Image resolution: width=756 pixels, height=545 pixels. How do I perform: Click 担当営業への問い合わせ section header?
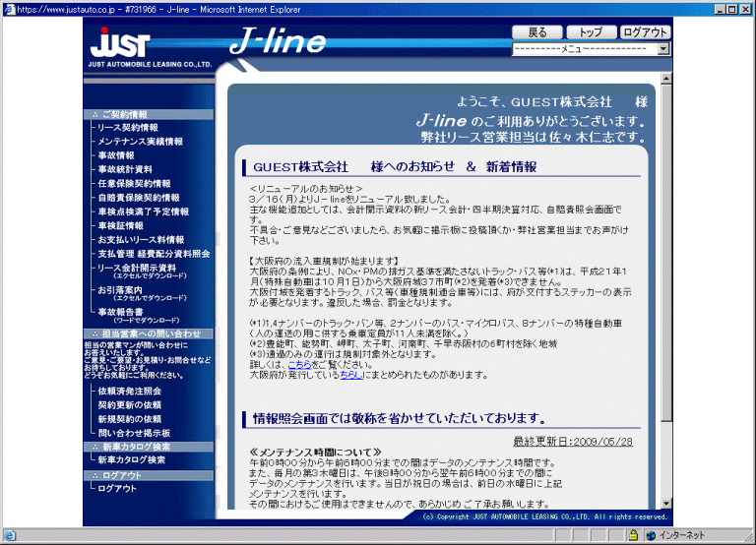click(149, 333)
